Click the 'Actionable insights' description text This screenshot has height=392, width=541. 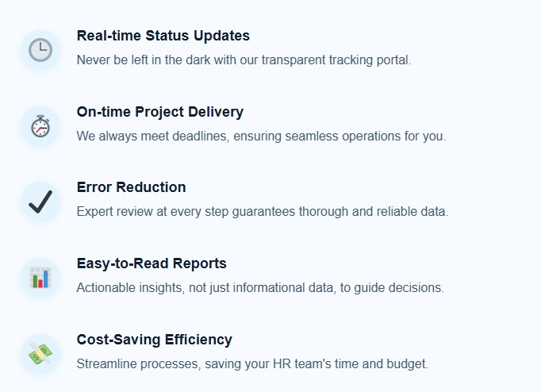click(259, 287)
